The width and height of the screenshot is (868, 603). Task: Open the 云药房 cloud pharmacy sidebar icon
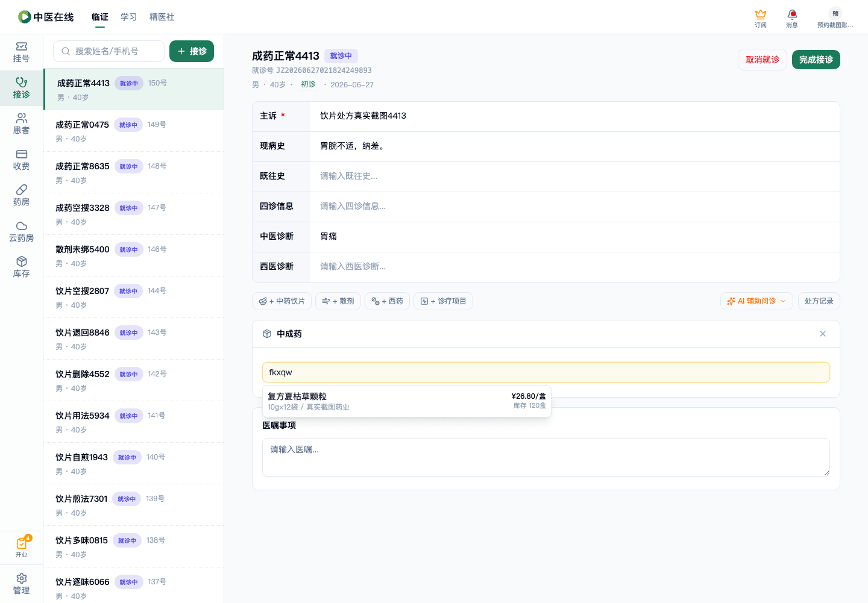[21, 232]
